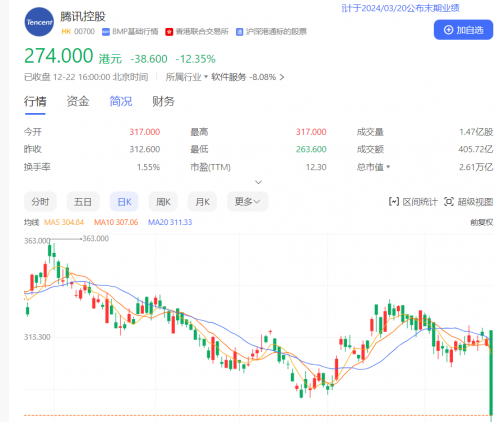Open the 更多 periods dropdown
This screenshot has width=500, height=422.
point(247,202)
